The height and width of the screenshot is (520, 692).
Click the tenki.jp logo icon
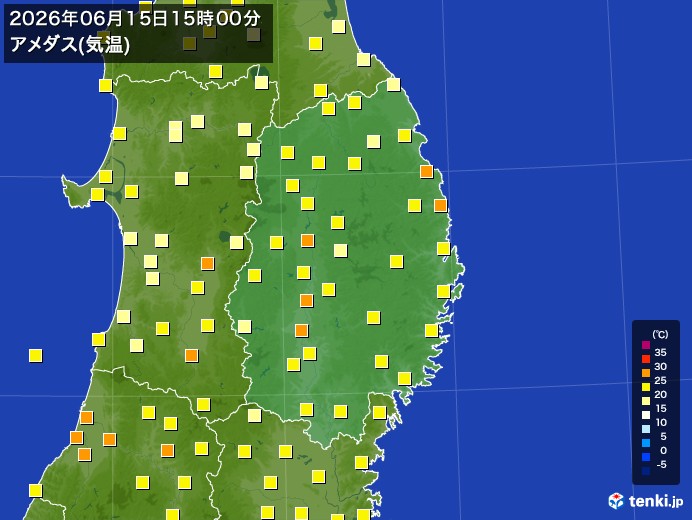616,501
